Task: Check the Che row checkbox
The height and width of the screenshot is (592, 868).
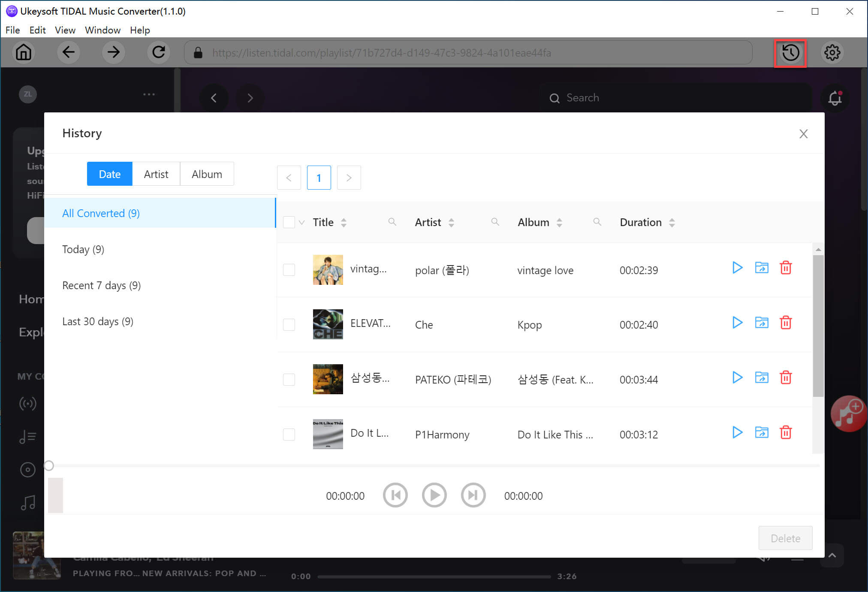Action: click(289, 325)
